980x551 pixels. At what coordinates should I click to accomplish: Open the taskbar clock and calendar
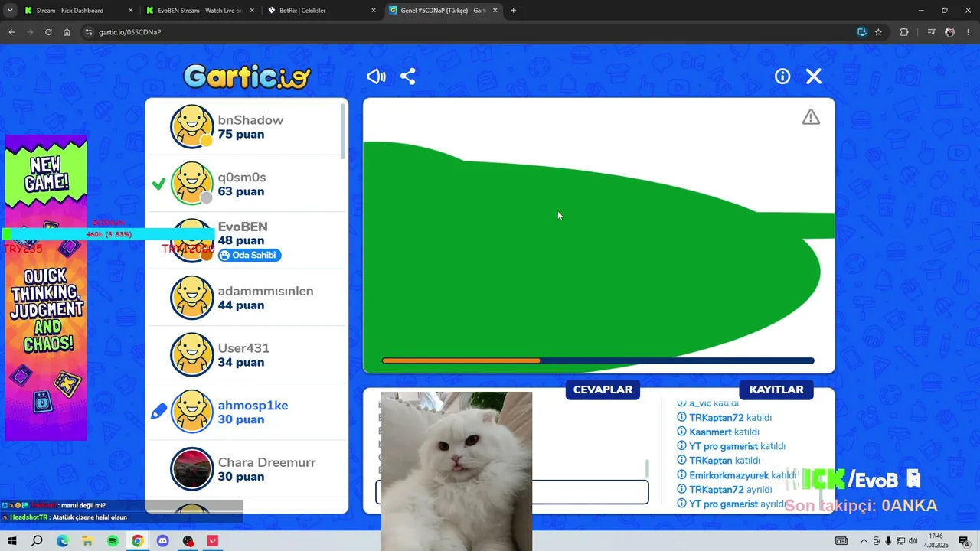(936, 541)
